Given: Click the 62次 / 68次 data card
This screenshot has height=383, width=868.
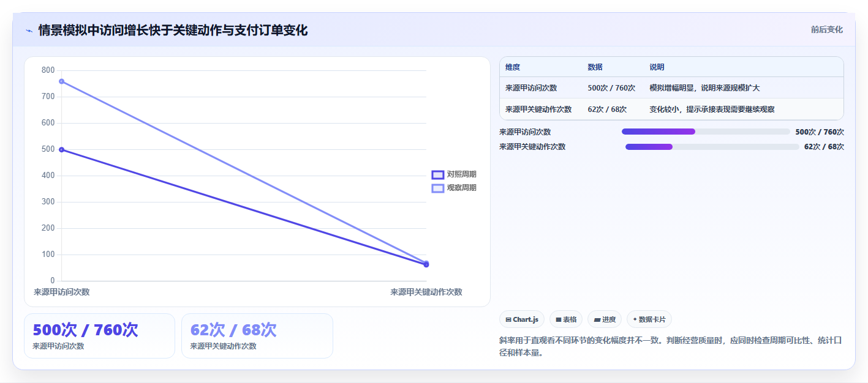Looking at the screenshot, I should pyautogui.click(x=257, y=336).
